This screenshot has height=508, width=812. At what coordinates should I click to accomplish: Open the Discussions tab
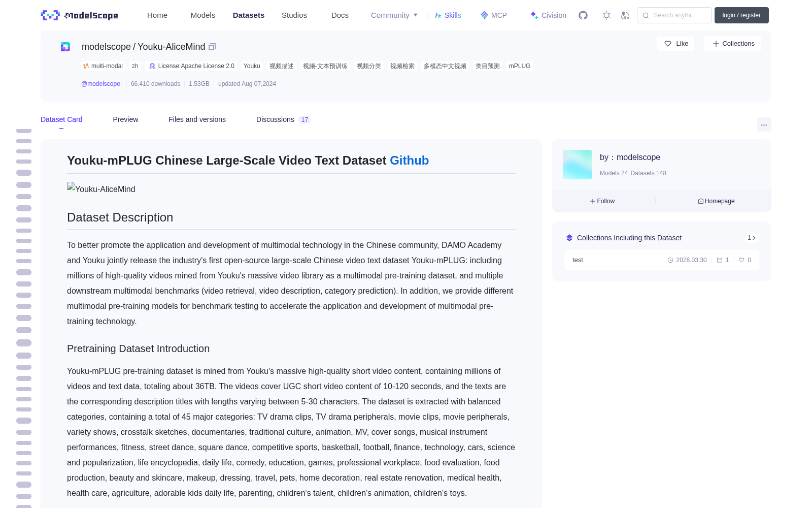tap(283, 119)
